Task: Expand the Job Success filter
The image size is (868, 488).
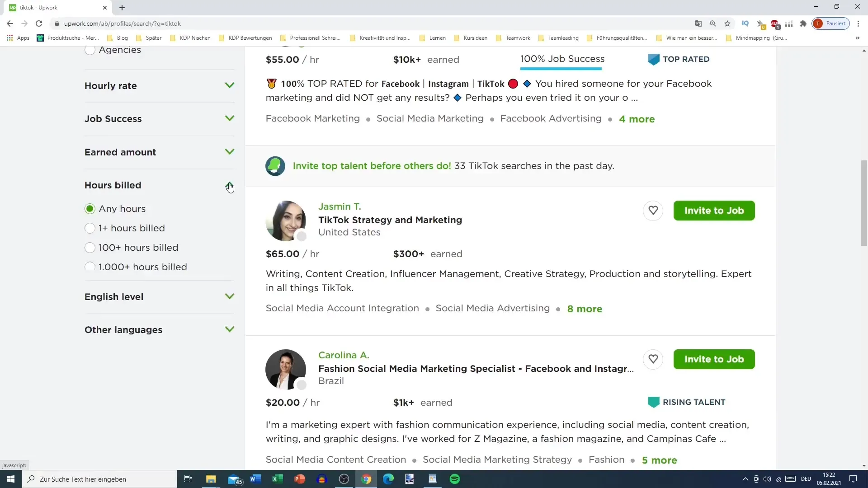Action: click(230, 118)
